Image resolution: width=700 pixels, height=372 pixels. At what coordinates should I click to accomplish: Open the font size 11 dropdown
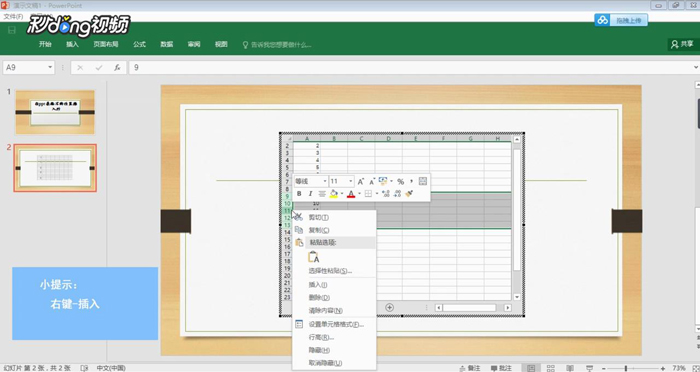pyautogui.click(x=350, y=181)
